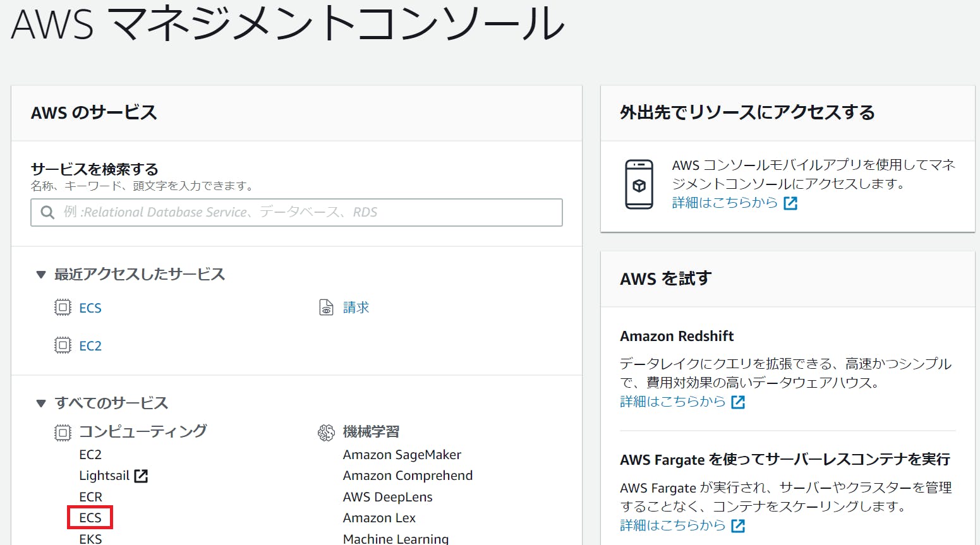Click external link icon under AWS Fargate
Image resolution: width=980 pixels, height=545 pixels.
tap(738, 526)
